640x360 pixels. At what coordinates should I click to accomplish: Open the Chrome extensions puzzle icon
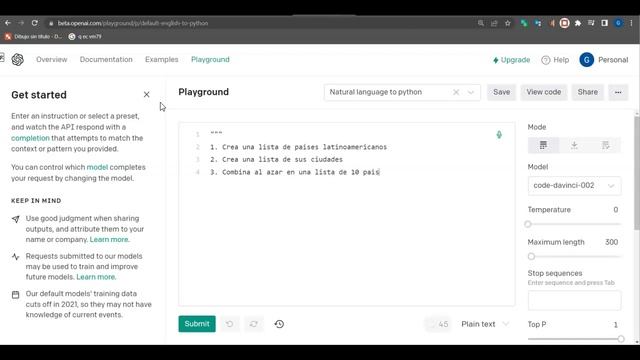click(x=578, y=23)
